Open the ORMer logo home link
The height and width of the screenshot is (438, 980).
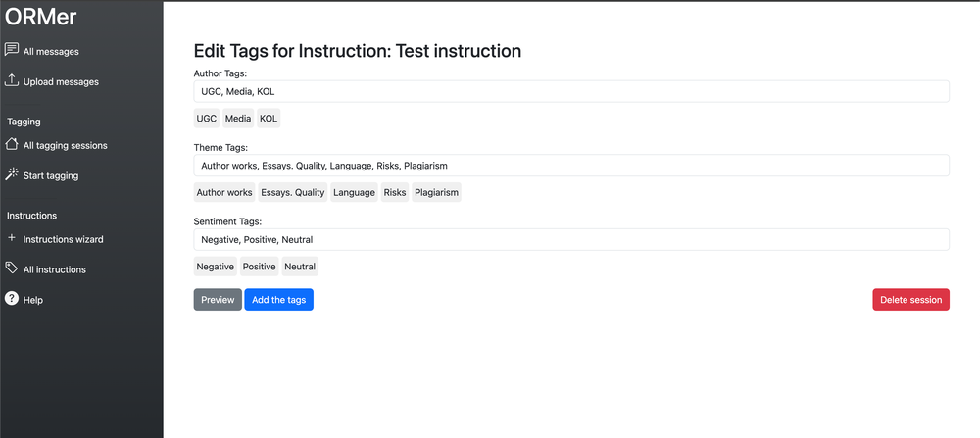(41, 17)
